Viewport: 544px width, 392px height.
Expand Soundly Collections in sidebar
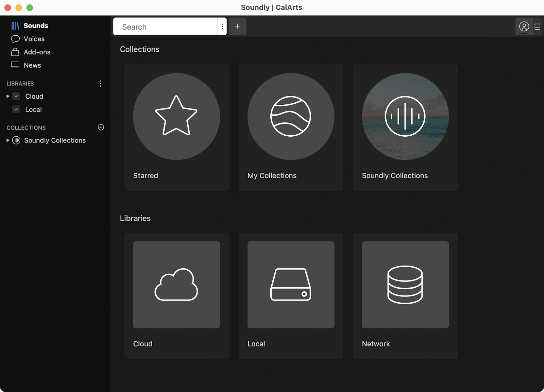(x=8, y=140)
